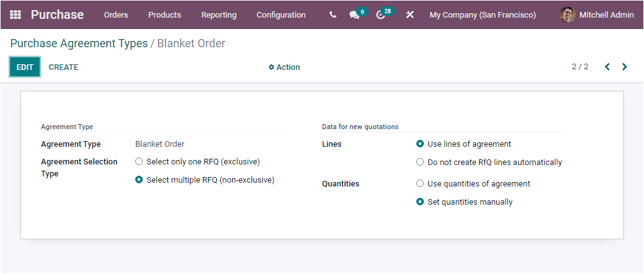Open the Configuration menu
This screenshot has height=274, width=644.
pos(281,14)
